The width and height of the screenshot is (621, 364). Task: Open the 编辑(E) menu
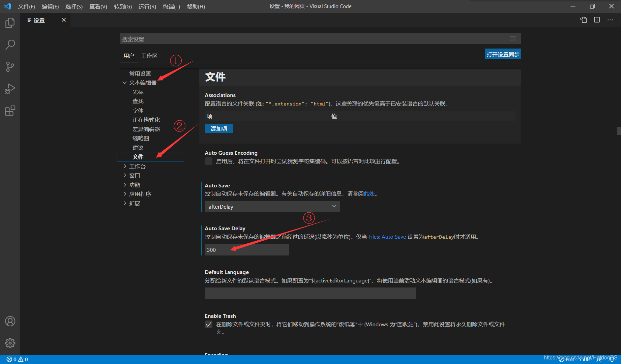(50, 6)
